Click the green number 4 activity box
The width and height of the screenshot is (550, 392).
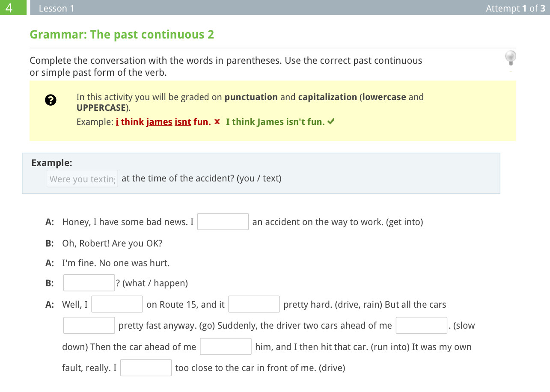[x=13, y=8]
